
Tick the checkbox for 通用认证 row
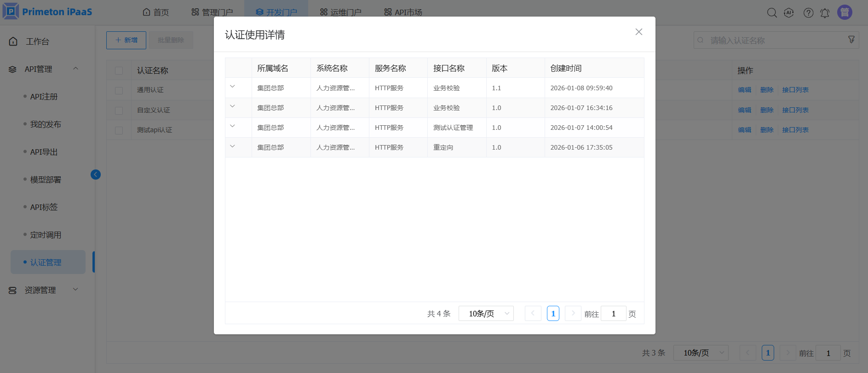(119, 91)
